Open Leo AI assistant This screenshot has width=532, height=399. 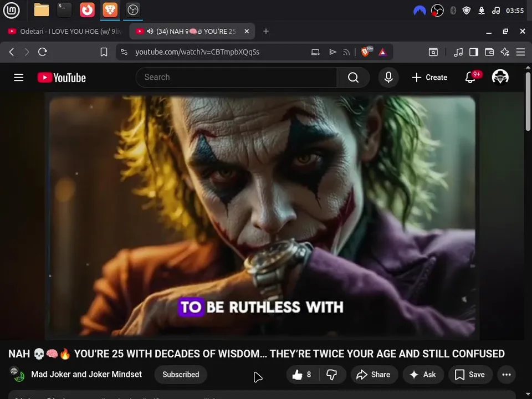[505, 52]
